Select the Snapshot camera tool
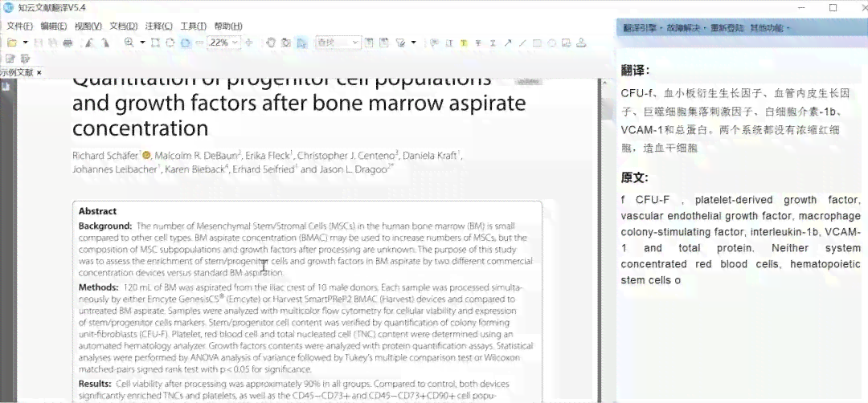The image size is (868, 403). (x=286, y=43)
